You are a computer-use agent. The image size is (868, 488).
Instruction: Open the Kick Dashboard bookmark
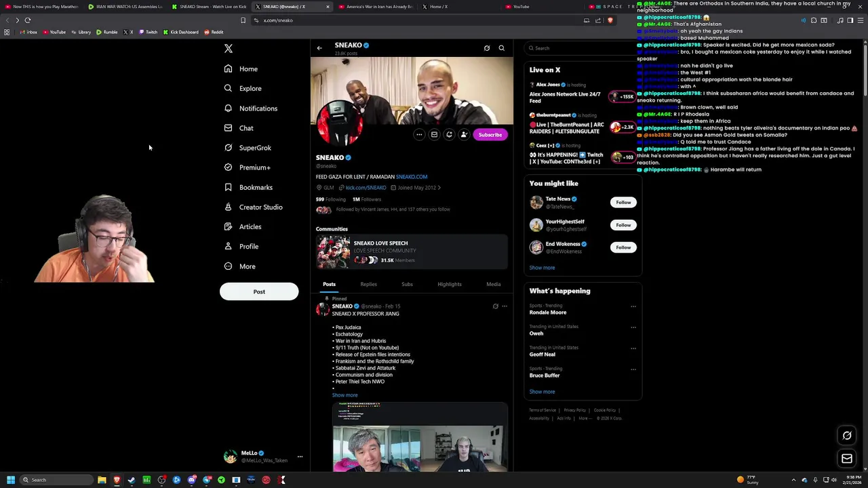tap(180, 32)
